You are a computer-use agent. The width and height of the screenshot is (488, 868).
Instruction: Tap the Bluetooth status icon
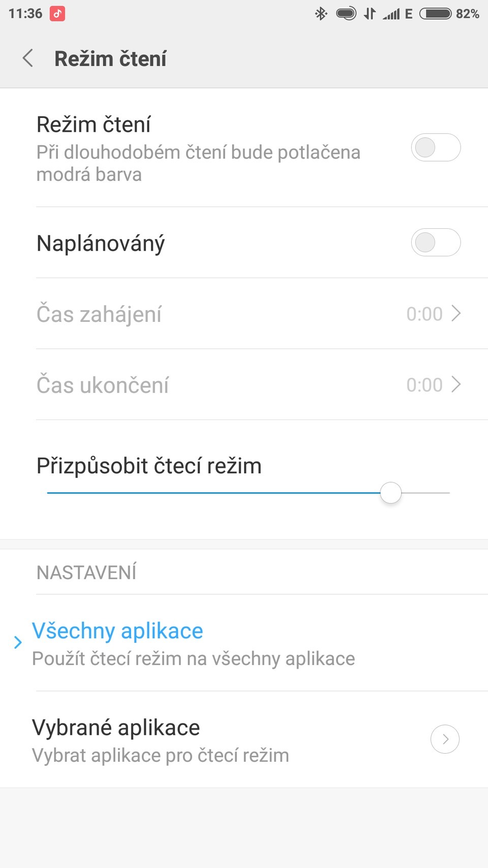coord(321,14)
